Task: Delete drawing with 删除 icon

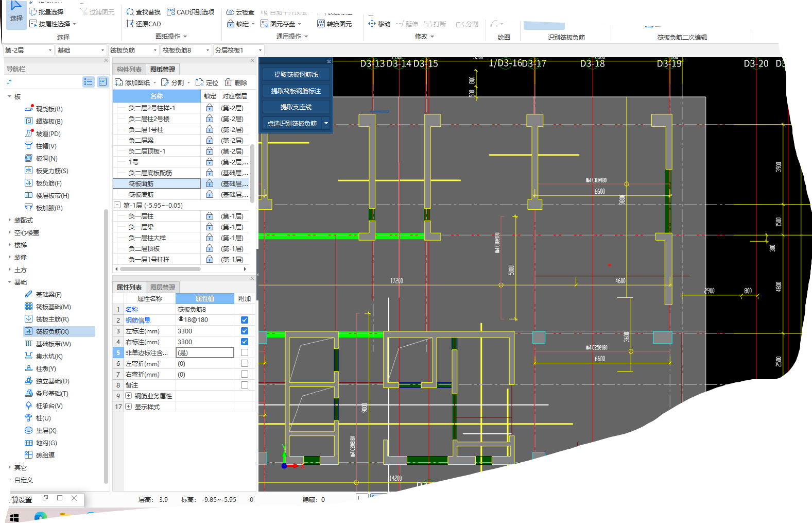Action: pos(228,82)
